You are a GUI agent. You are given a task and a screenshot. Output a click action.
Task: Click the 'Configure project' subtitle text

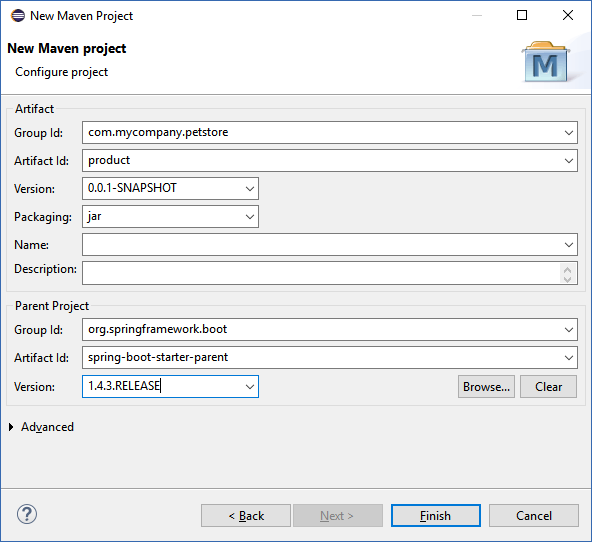pyautogui.click(x=62, y=72)
